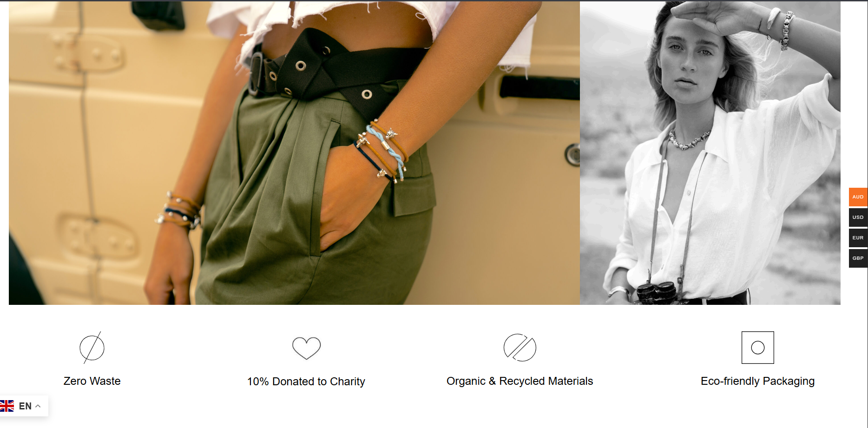Click the Eco-friendly Packaging label
The width and height of the screenshot is (868, 428).
click(x=757, y=381)
